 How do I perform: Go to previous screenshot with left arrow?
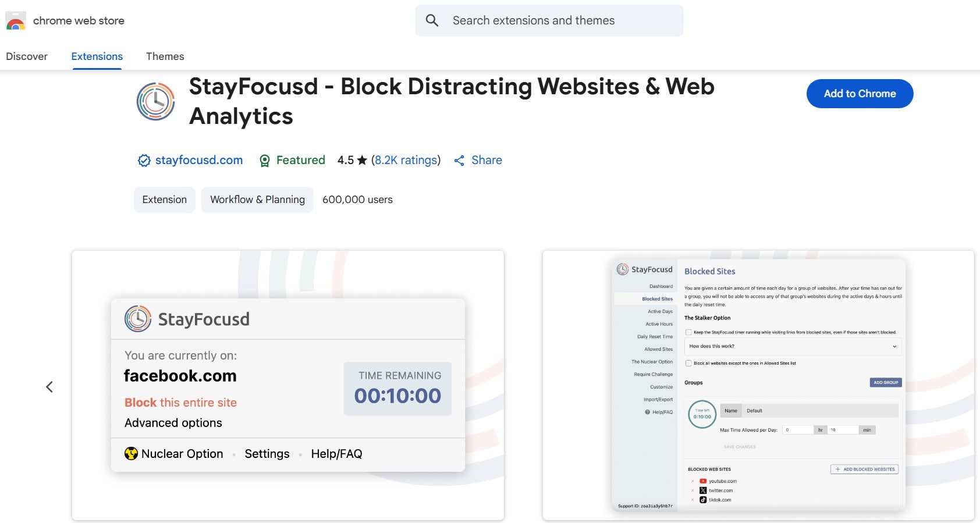coord(49,387)
